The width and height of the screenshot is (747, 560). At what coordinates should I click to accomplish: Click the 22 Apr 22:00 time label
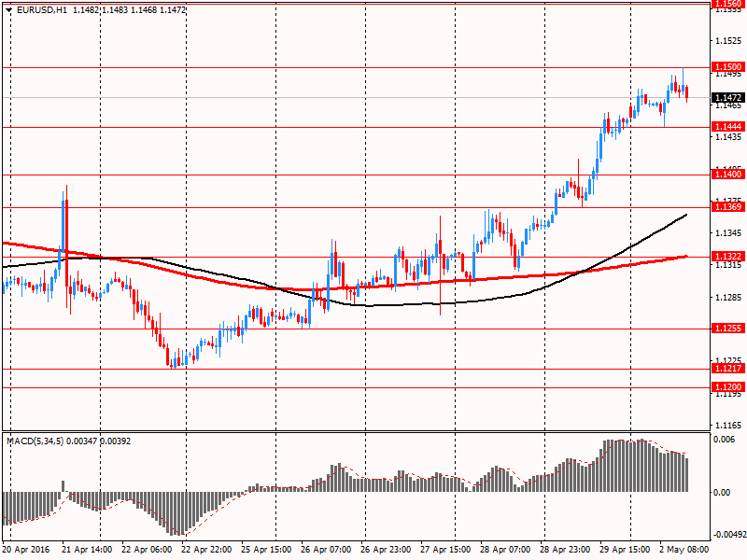(206, 550)
